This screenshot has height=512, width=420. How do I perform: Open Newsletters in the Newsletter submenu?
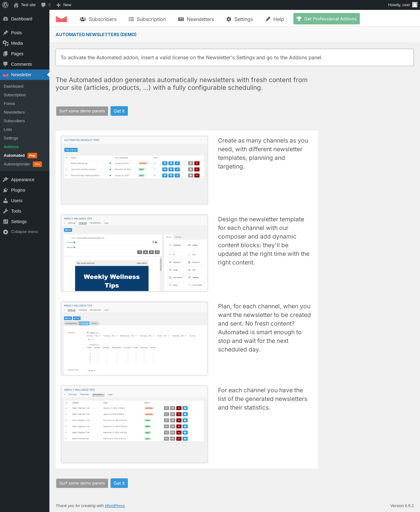(14, 112)
